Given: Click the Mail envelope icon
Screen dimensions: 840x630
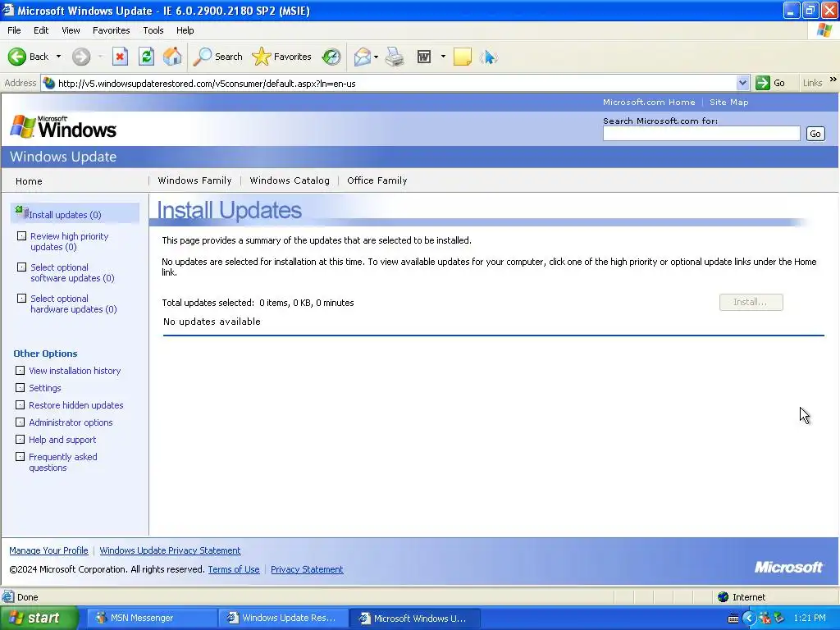Looking at the screenshot, I should coord(362,57).
